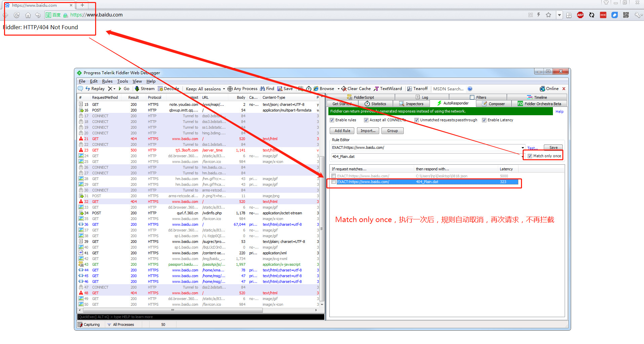Open Keep: All sessions dropdown
644x344 pixels.
click(205, 89)
